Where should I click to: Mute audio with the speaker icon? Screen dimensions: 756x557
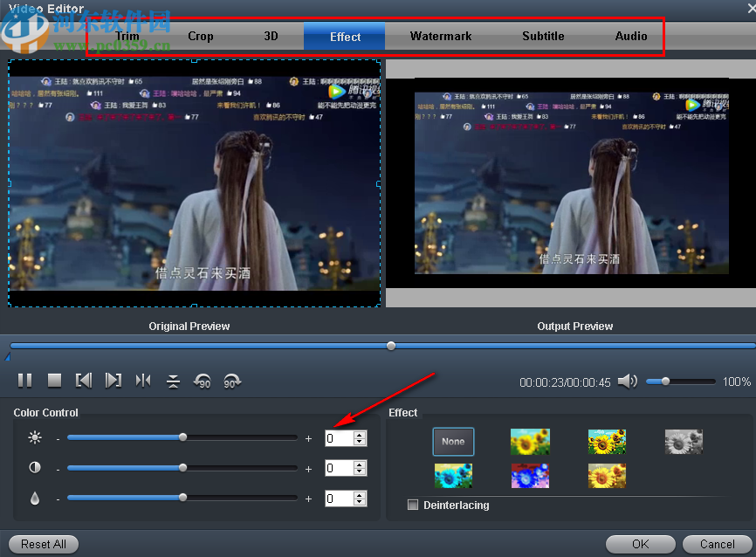(628, 380)
